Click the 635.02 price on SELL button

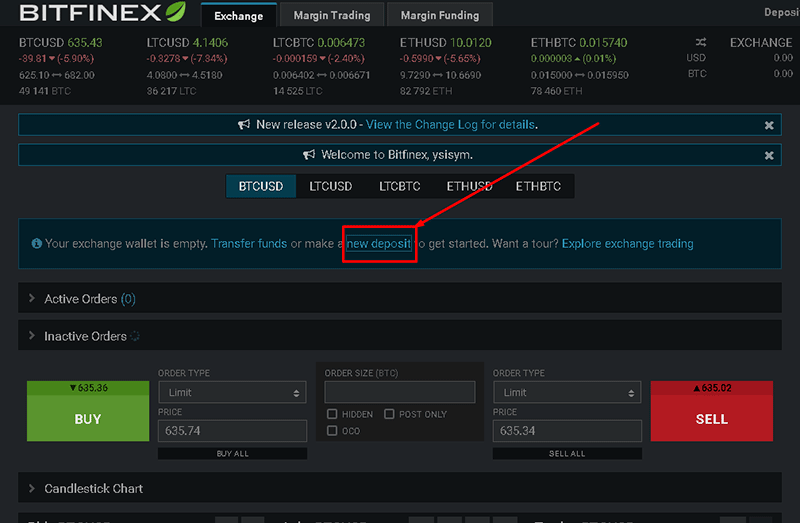pyautogui.click(x=712, y=388)
